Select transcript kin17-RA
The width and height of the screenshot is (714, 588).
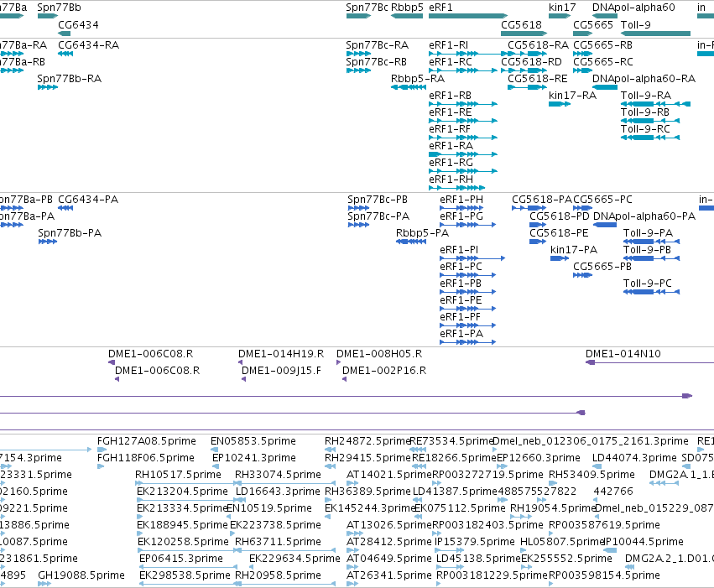(572, 96)
